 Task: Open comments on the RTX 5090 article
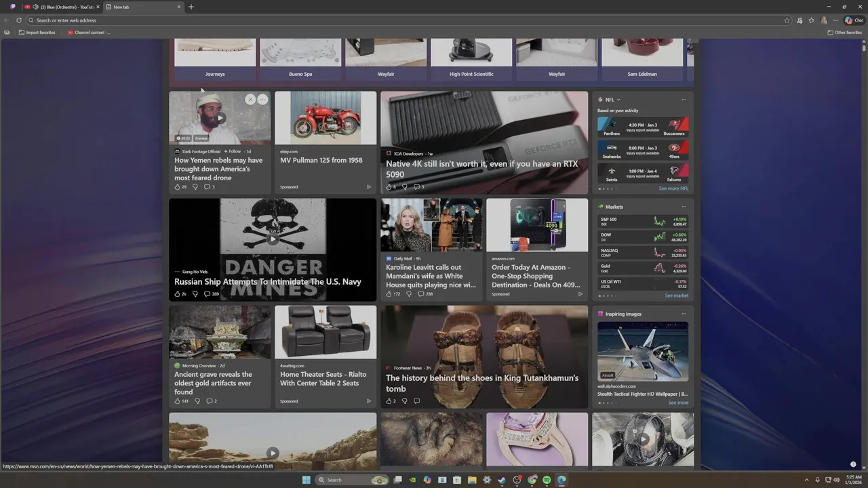click(419, 187)
